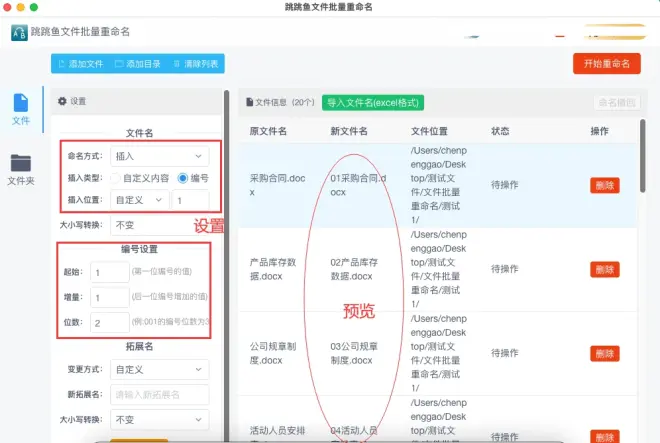Open the 变更方式 dropdown
660x443 pixels.
click(160, 369)
